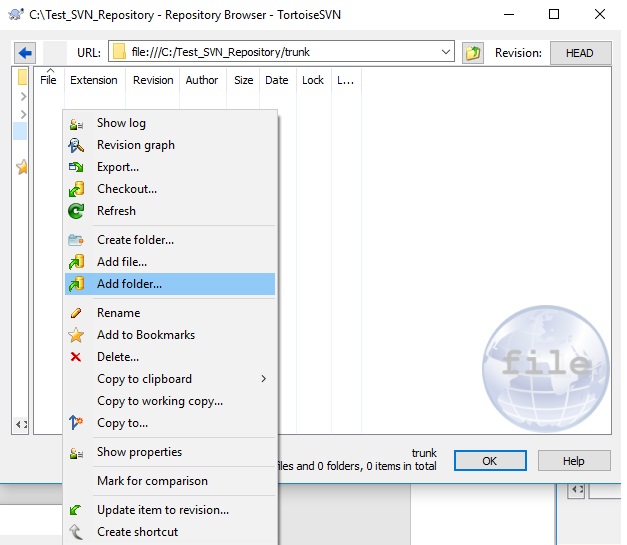627x545 pixels.
Task: Click the URL input field
Action: pyautogui.click(x=281, y=52)
